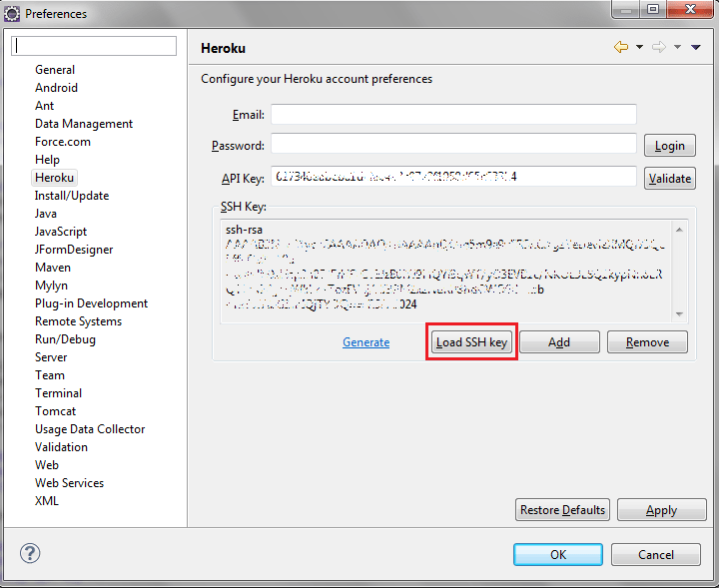Open Run/Debug preferences

(65, 339)
